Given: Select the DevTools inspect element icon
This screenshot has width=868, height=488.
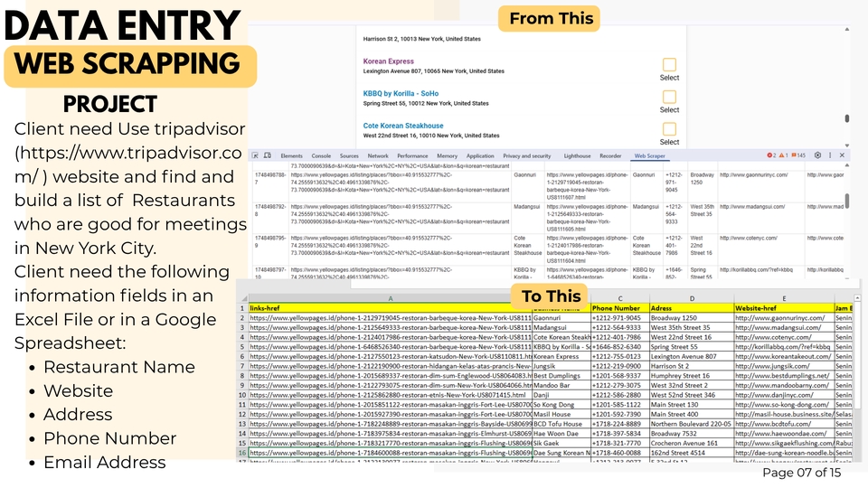Looking at the screenshot, I should (255, 155).
